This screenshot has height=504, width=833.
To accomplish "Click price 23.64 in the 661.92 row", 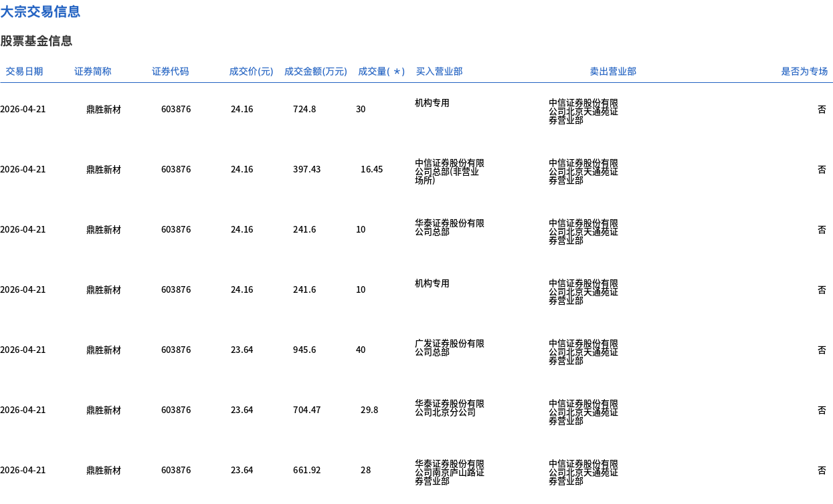I will pyautogui.click(x=242, y=471).
